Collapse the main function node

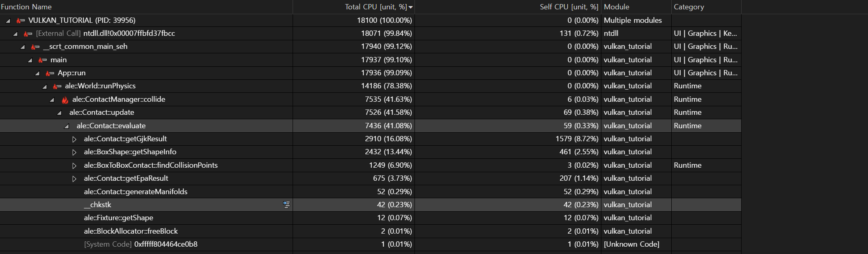pyautogui.click(x=30, y=60)
